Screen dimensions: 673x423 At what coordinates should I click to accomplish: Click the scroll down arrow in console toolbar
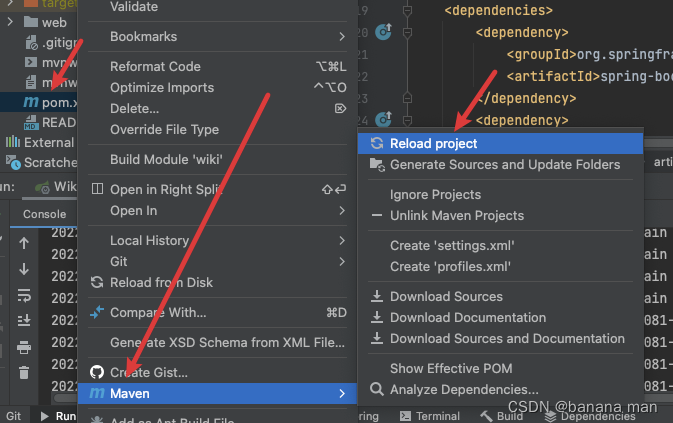tap(24, 269)
